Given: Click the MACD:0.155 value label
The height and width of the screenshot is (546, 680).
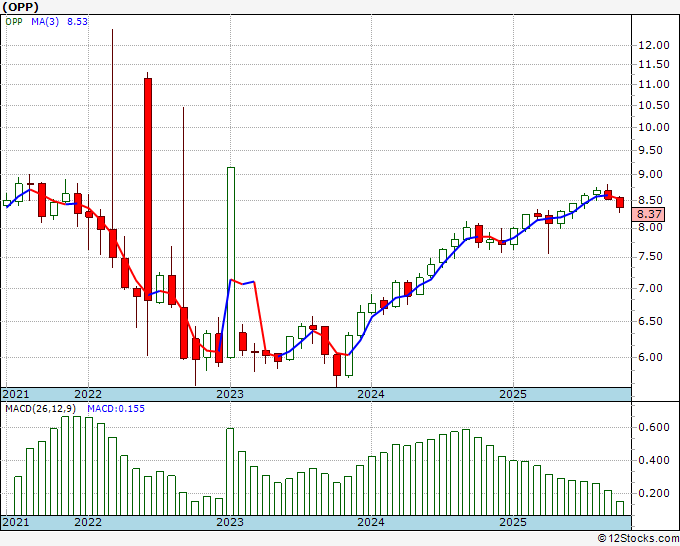Looking at the screenshot, I should (x=116, y=409).
